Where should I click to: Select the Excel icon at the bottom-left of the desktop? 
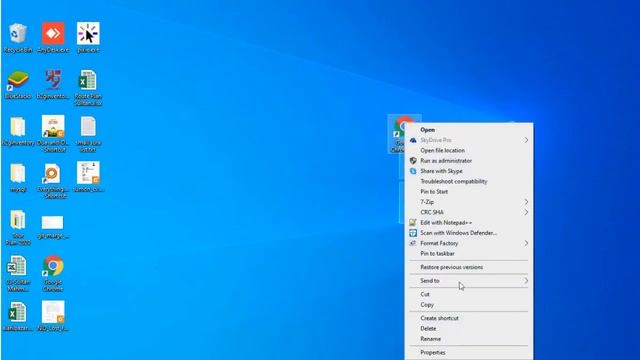(18, 312)
